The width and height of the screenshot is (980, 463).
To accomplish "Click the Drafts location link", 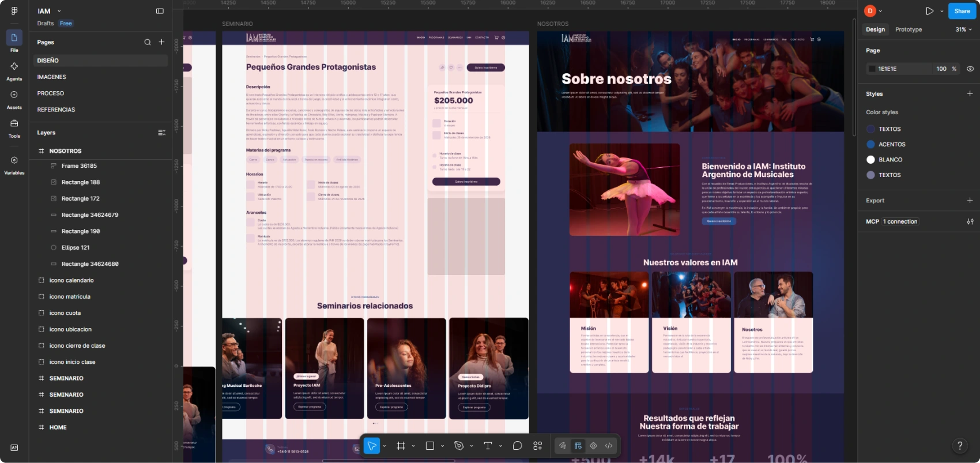I will [46, 24].
